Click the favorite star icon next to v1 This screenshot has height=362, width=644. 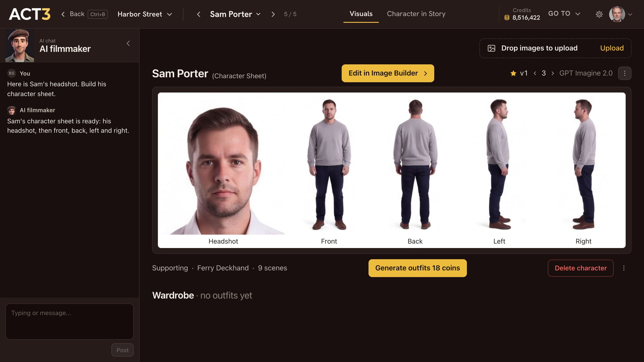pos(513,73)
